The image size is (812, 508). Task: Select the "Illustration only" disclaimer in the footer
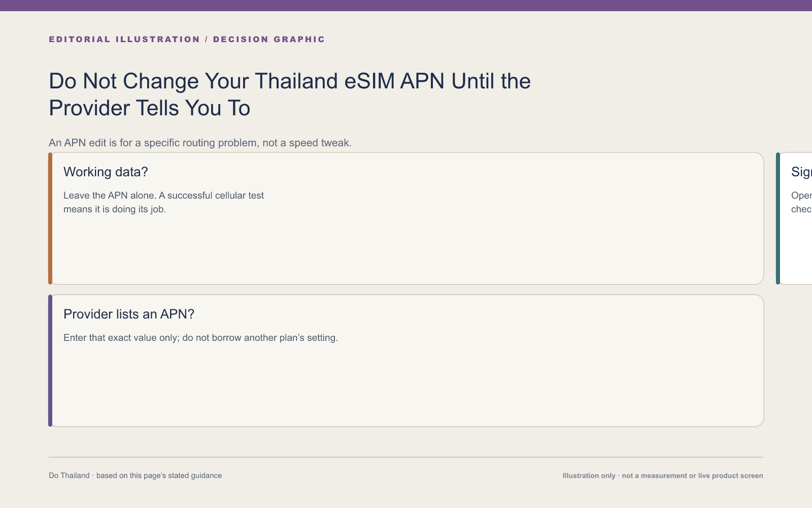click(662, 475)
